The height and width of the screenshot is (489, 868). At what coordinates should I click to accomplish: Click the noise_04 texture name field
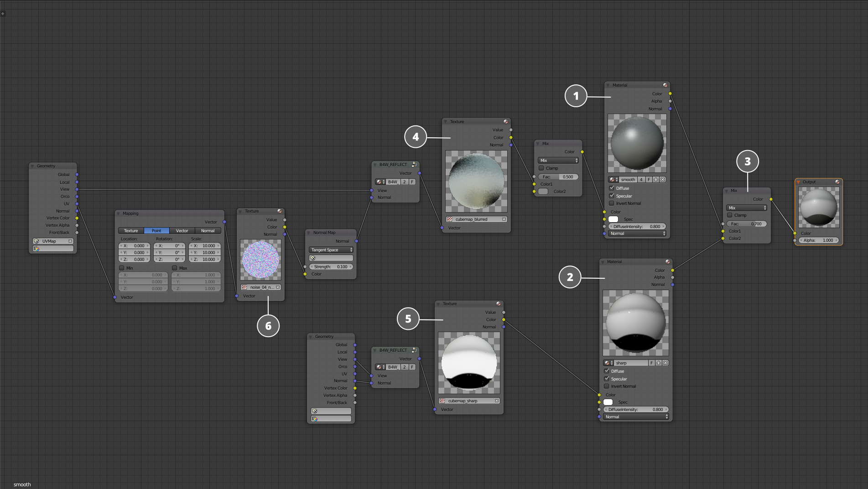262,287
